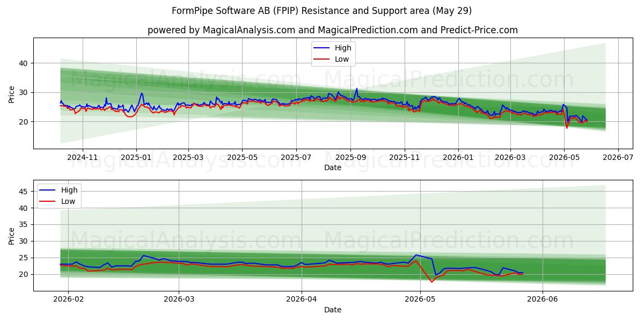Click the price tick 40 on top chart
Viewport: 644px width, 322px height.
[x=25, y=63]
